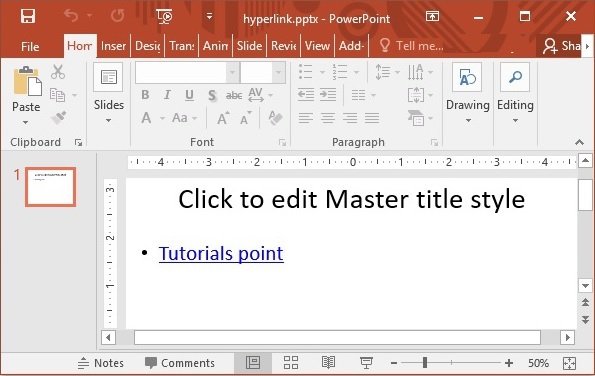Go to the View tab
This screenshot has width=595, height=376.
[x=317, y=46]
